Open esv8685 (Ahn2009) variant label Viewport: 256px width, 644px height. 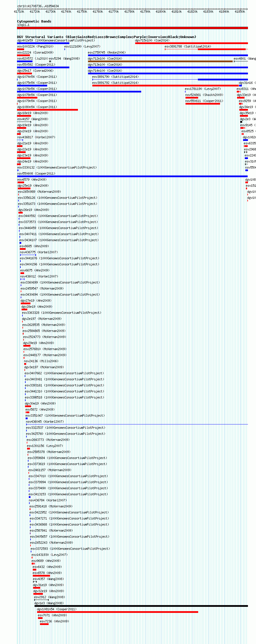coord(34,246)
